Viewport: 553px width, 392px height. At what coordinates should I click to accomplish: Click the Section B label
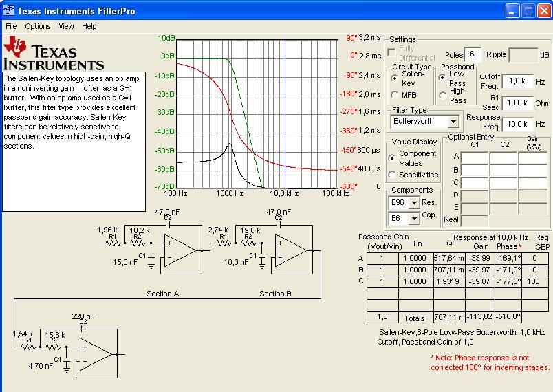tap(275, 294)
